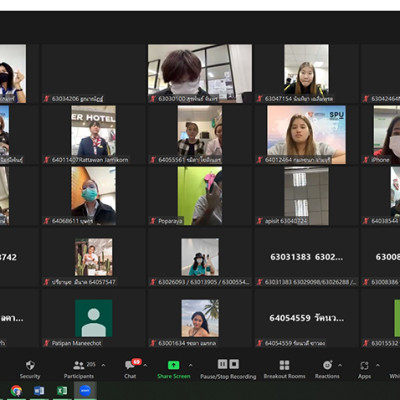Open Microsoft Word from the taskbar
Screen dimensions: 400x400
[x=39, y=390]
